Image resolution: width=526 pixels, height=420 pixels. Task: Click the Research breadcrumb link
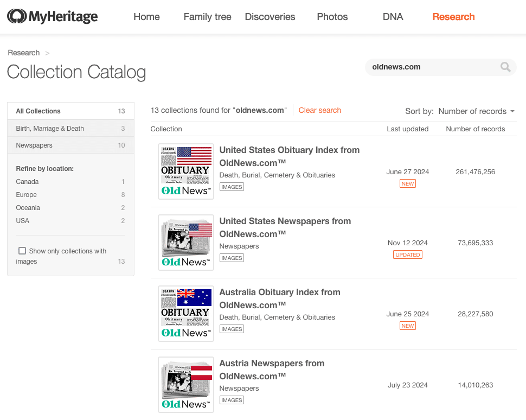tap(24, 53)
